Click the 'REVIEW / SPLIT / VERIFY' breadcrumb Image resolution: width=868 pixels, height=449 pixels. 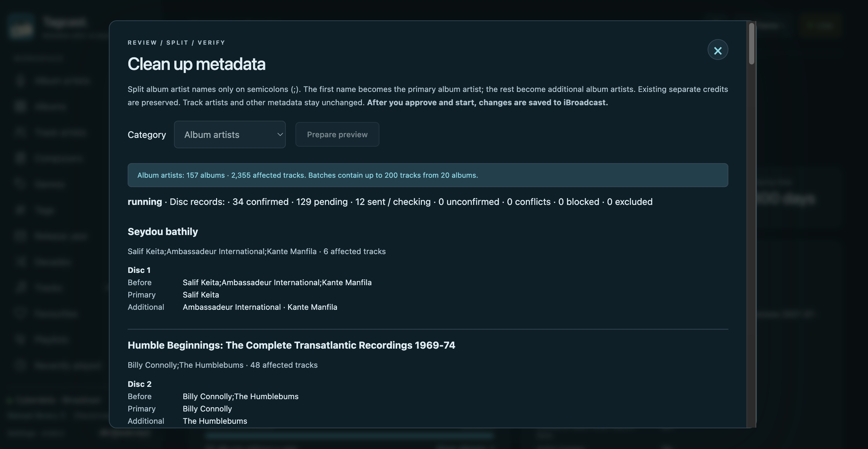pyautogui.click(x=176, y=43)
